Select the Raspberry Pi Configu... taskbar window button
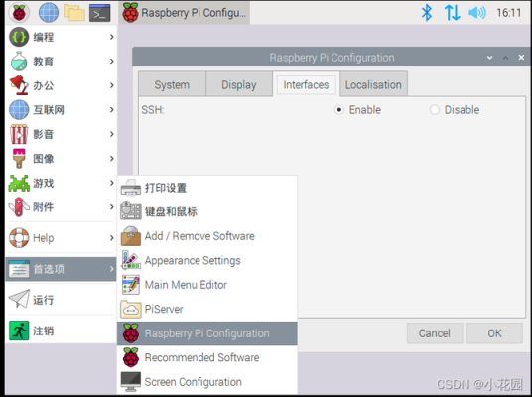 pos(185,13)
